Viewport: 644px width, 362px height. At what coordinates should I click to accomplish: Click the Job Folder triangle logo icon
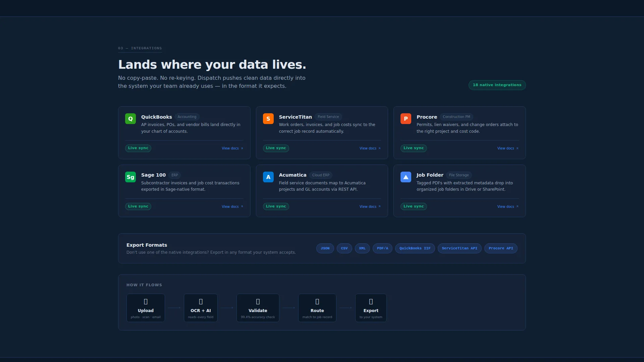coord(406,177)
